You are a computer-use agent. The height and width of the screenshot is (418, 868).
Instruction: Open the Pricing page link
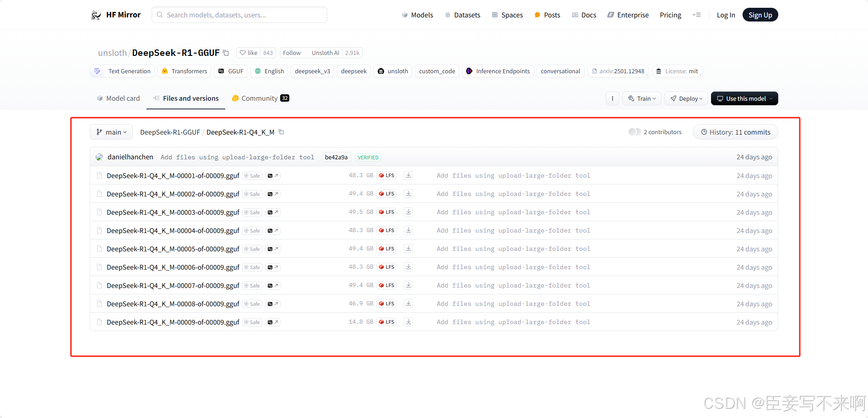click(670, 15)
